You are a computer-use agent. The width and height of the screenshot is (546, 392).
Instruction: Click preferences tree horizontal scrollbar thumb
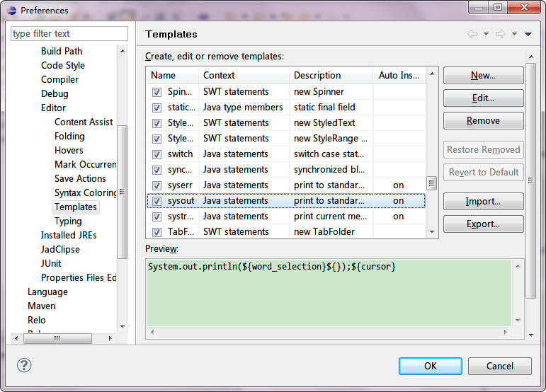pyautogui.click(x=57, y=338)
